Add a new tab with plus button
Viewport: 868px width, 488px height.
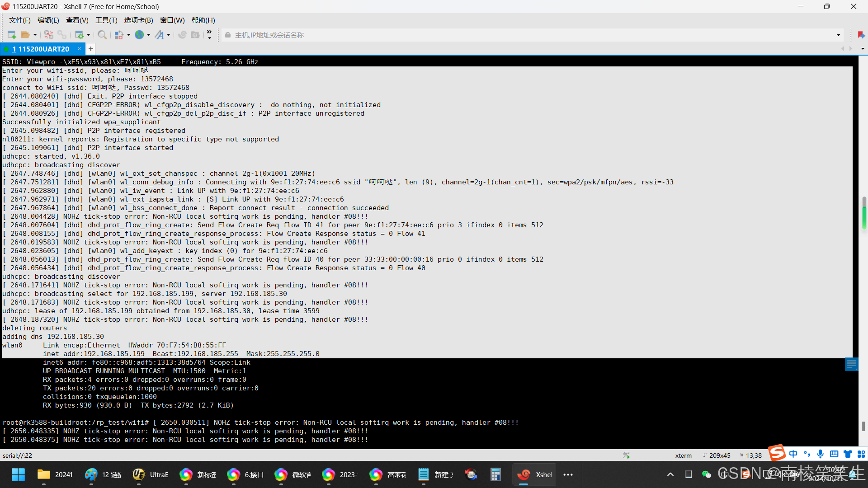pyautogui.click(x=91, y=49)
